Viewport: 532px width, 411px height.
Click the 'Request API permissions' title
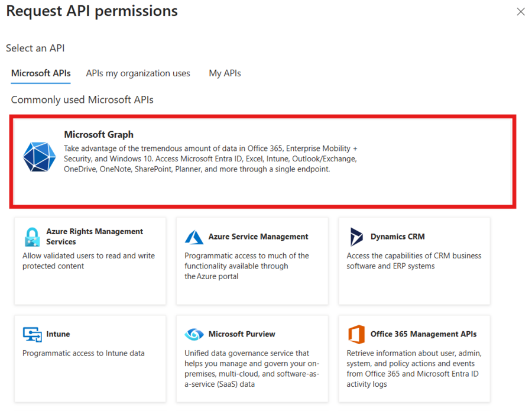pos(92,11)
